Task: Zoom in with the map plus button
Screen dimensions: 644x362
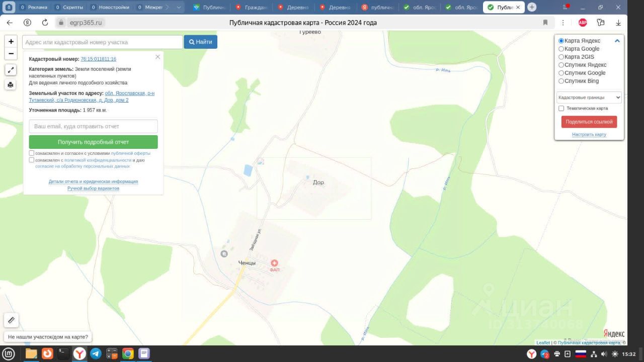Action: (x=11, y=42)
